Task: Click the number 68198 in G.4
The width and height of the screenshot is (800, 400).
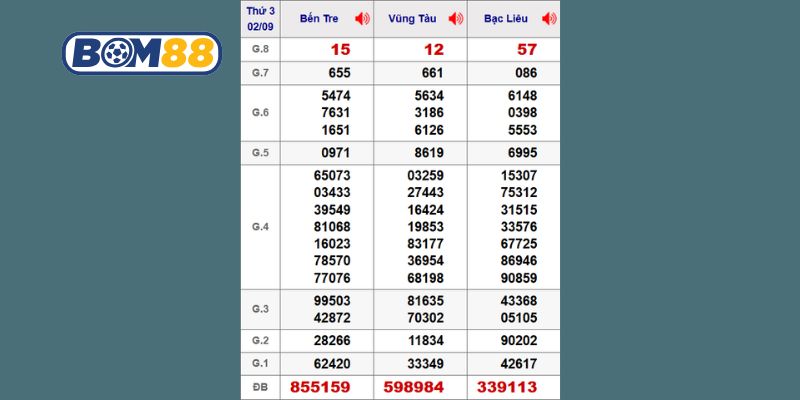Action: pyautogui.click(x=426, y=279)
